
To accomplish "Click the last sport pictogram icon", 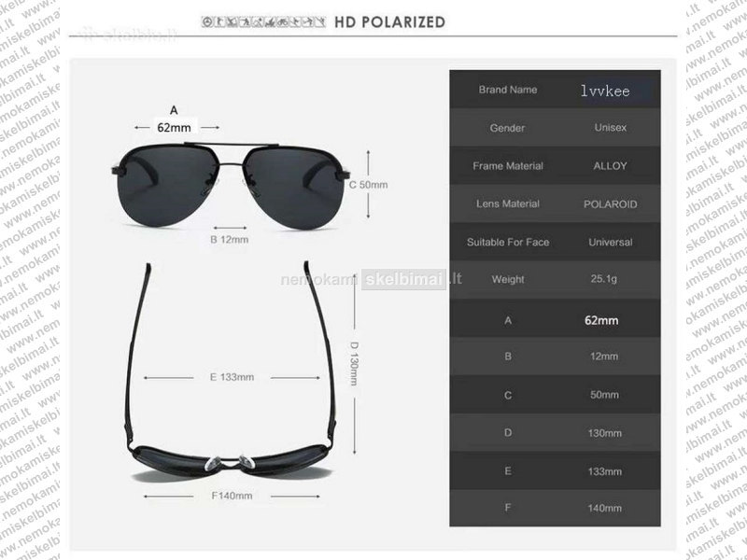I will [x=320, y=21].
